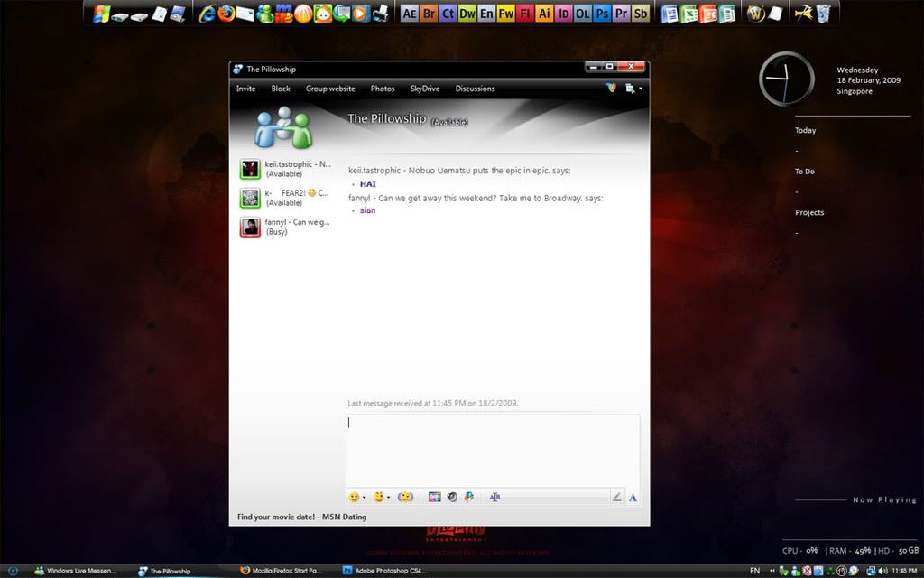Open Group website

330,89
